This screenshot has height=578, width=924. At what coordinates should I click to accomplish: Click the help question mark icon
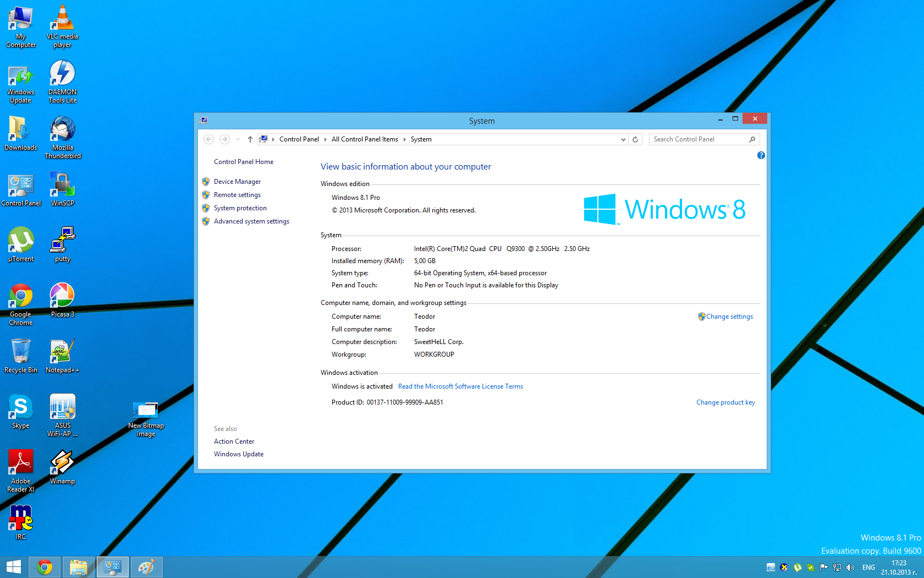click(x=761, y=155)
